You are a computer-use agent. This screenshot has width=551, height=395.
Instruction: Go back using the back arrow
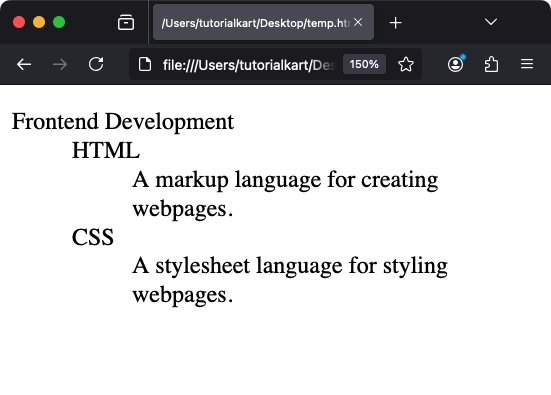tap(24, 64)
